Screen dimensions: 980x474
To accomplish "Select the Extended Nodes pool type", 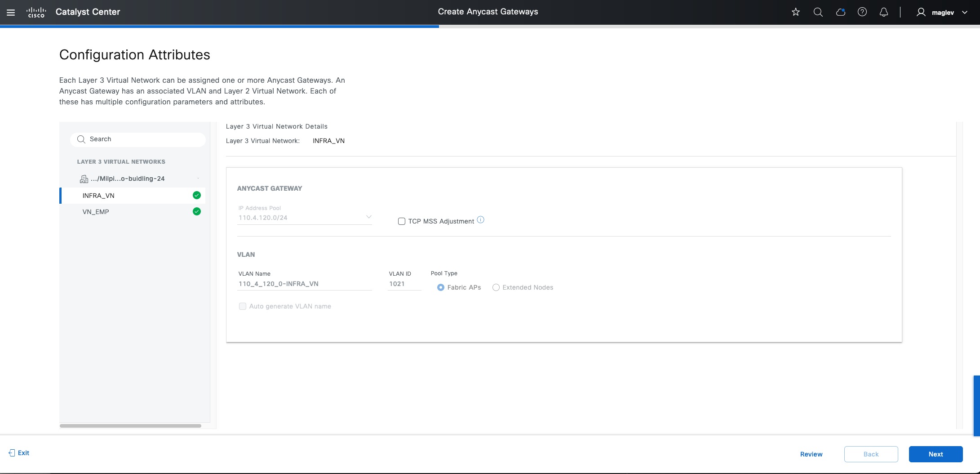I will (496, 287).
